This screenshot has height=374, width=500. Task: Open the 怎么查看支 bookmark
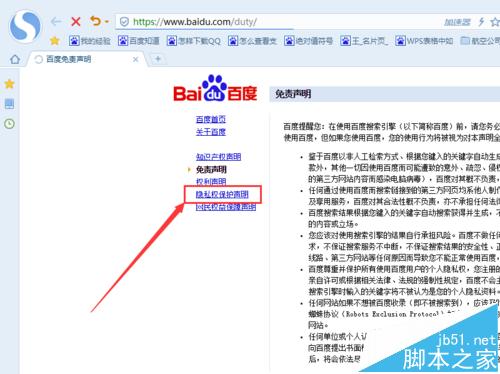tap(252, 41)
